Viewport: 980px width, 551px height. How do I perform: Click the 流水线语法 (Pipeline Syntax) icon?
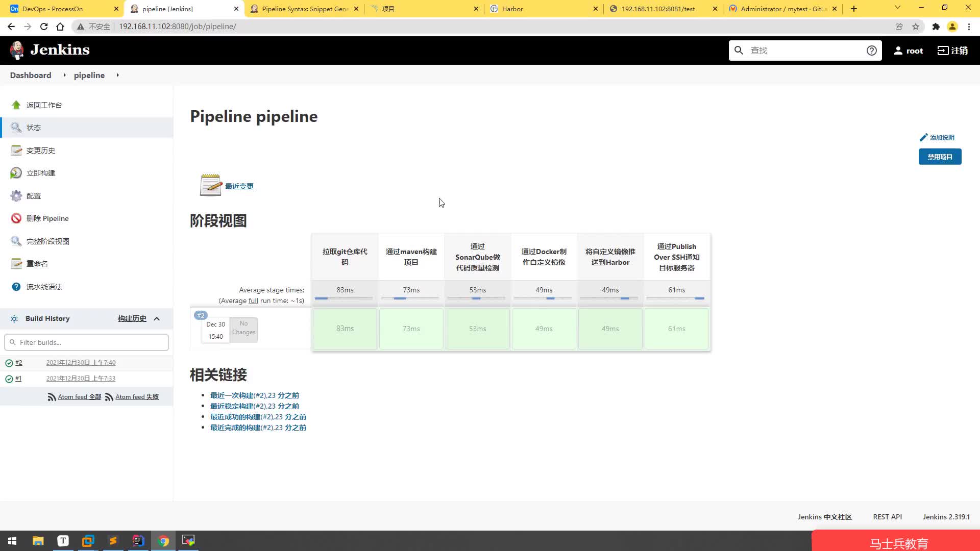pos(17,286)
